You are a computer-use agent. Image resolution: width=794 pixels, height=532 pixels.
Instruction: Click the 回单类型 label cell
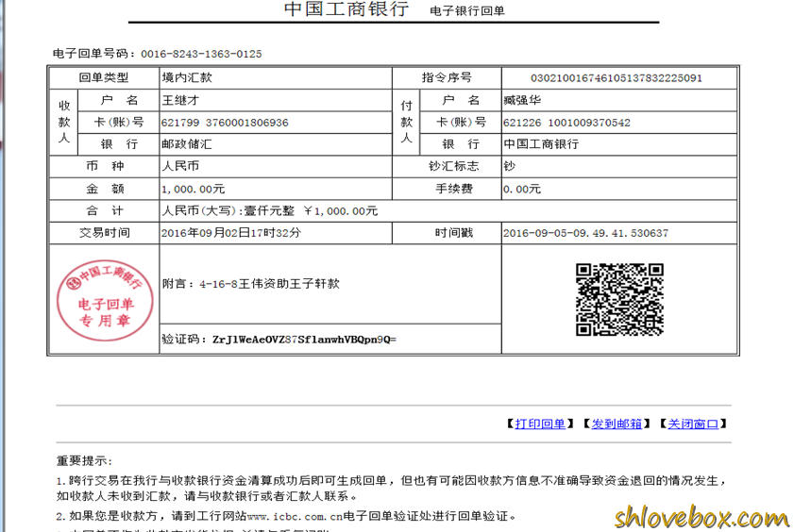(104, 77)
